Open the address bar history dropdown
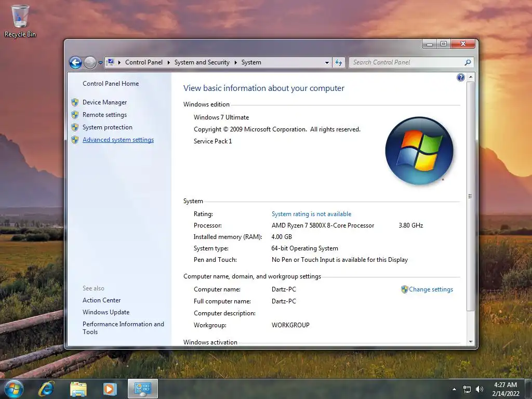Viewport: 532px width, 399px height. (327, 62)
